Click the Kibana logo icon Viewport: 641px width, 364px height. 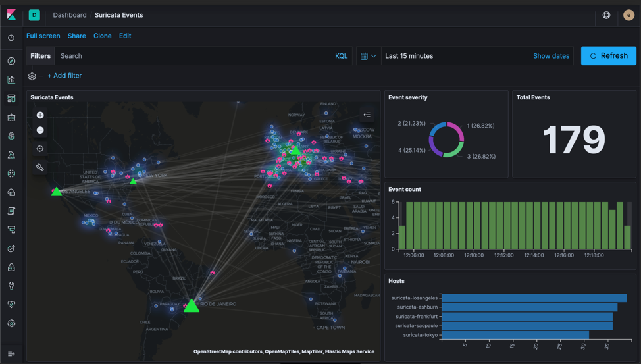tap(11, 14)
